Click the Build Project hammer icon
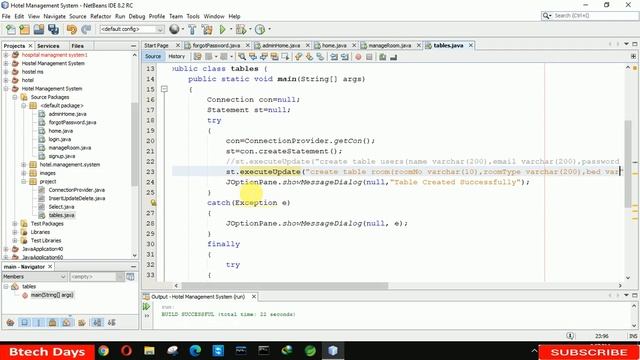 [x=192, y=29]
